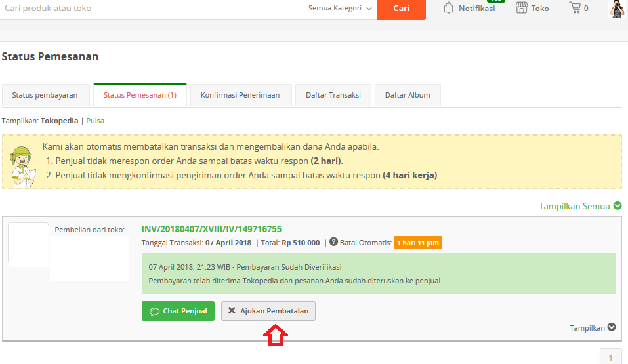Click the Notifikasi bell icon
The width and height of the screenshot is (628, 364).
pyautogui.click(x=448, y=8)
